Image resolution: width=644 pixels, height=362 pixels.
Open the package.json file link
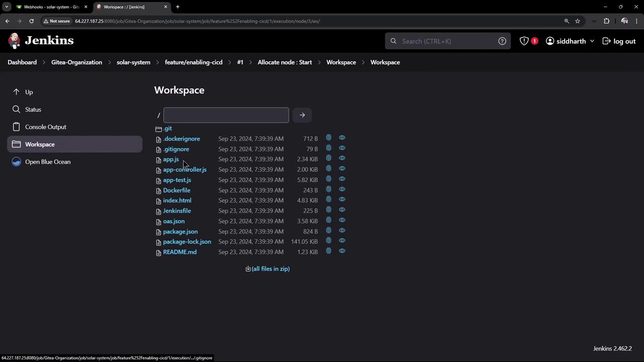pos(180,232)
